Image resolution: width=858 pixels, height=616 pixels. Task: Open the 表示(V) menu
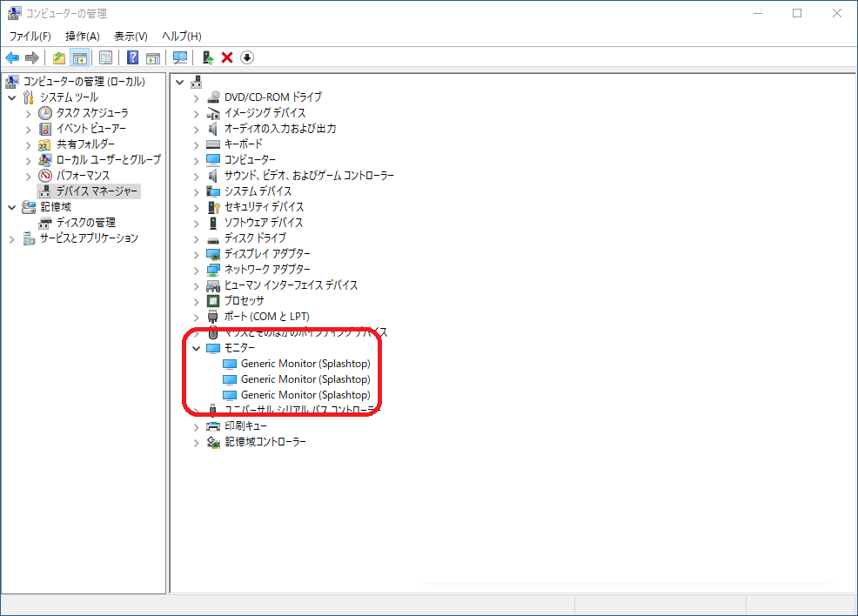(x=131, y=36)
